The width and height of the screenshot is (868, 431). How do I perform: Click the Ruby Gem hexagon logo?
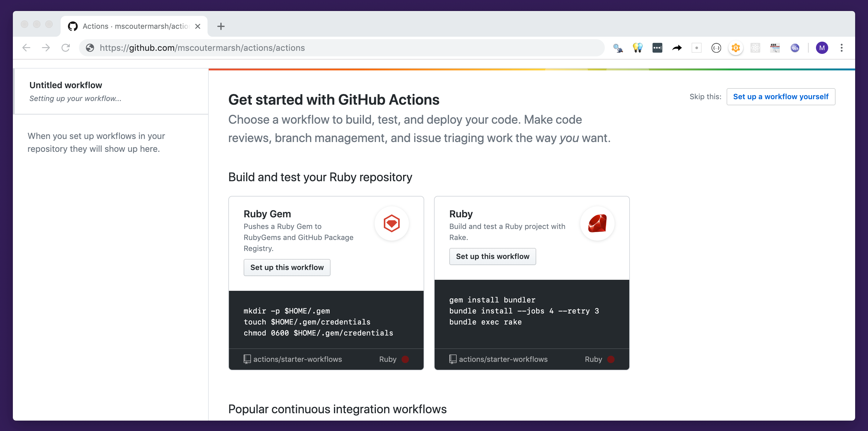point(391,223)
